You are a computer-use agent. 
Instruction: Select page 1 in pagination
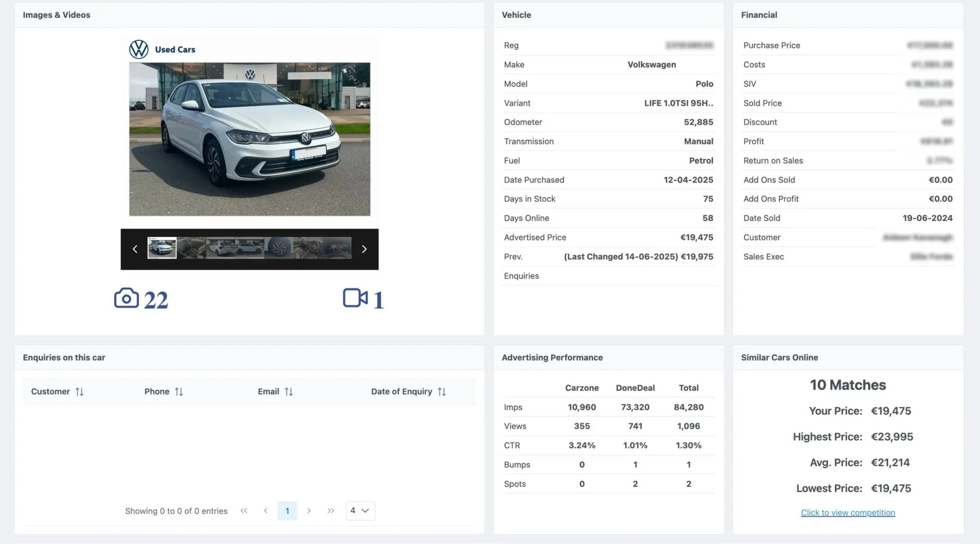(x=287, y=511)
